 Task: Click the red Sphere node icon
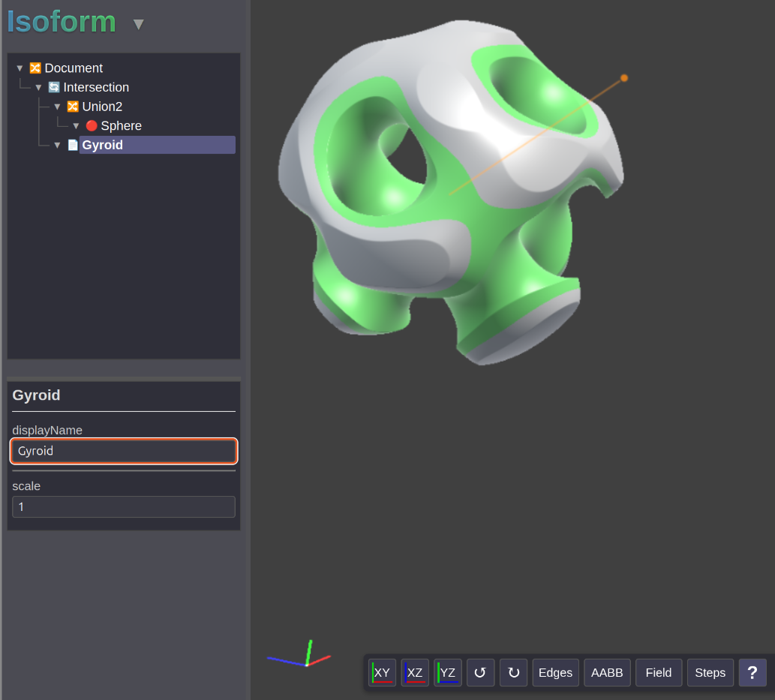[x=92, y=126]
